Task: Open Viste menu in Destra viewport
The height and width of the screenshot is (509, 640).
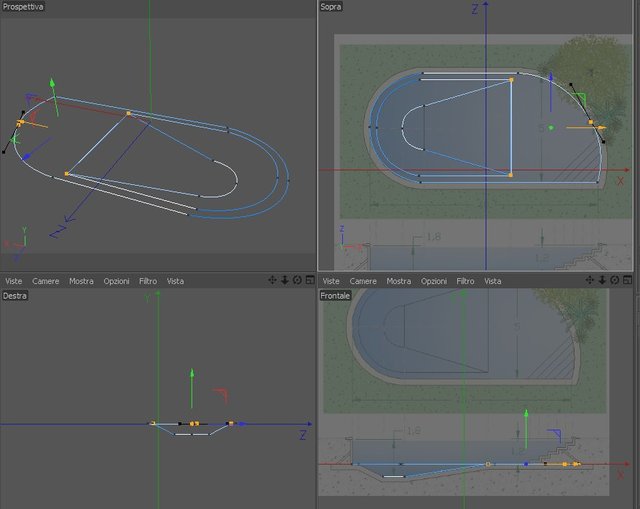Action: [x=13, y=281]
